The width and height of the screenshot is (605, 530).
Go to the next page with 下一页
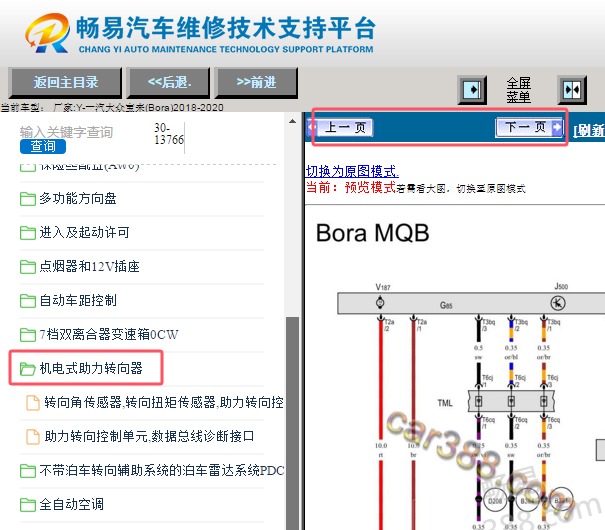(529, 127)
